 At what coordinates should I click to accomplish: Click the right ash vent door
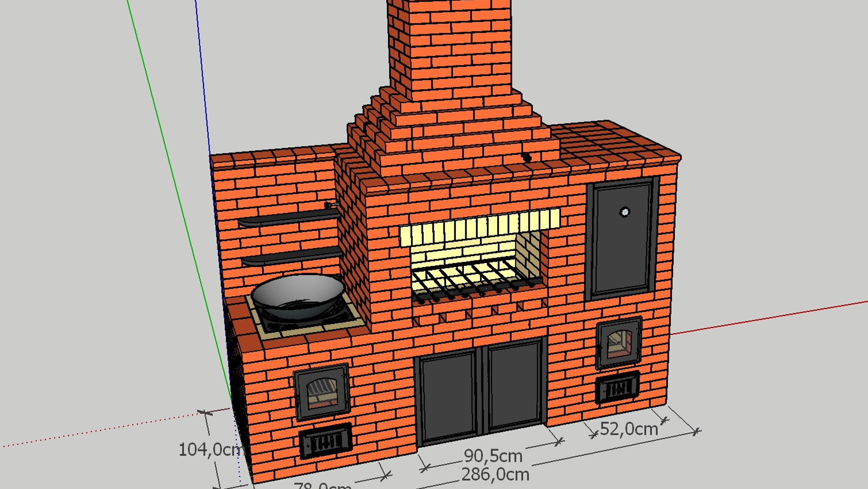617,388
